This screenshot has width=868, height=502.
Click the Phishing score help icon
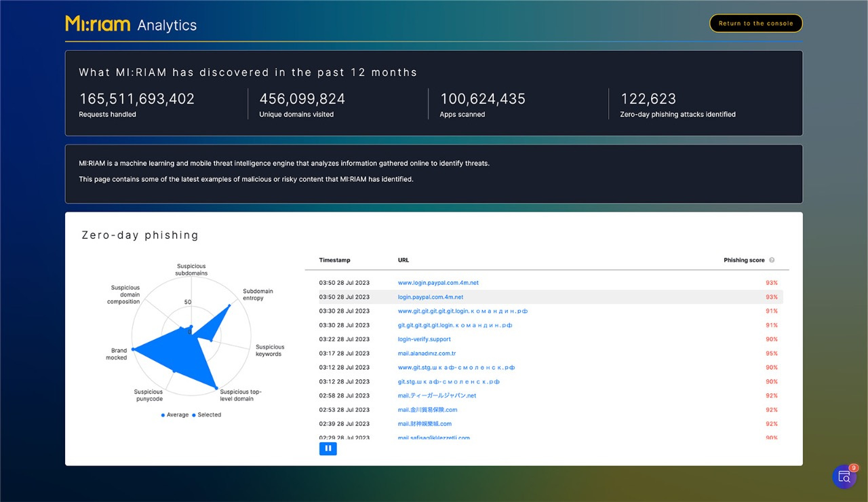pyautogui.click(x=772, y=260)
